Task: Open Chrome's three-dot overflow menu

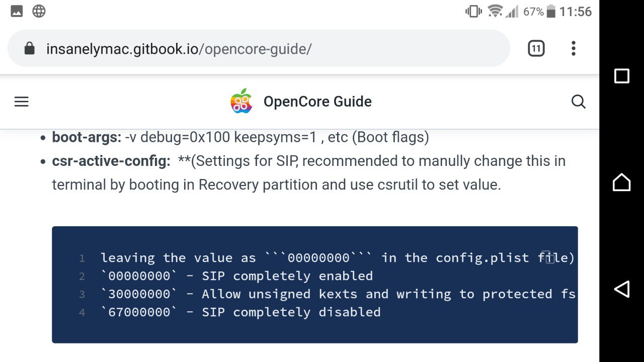Action: click(x=573, y=48)
